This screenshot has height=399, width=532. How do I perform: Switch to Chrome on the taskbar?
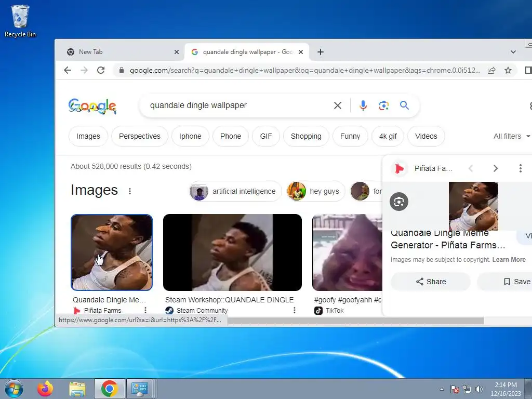click(x=109, y=389)
